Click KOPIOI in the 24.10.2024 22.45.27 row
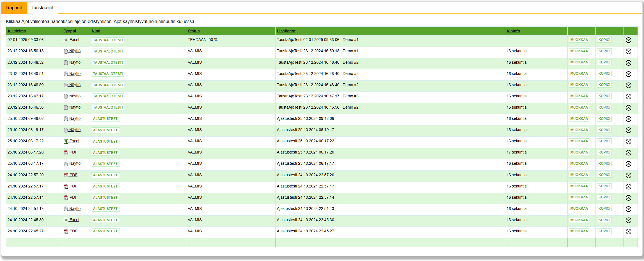 pyautogui.click(x=604, y=231)
